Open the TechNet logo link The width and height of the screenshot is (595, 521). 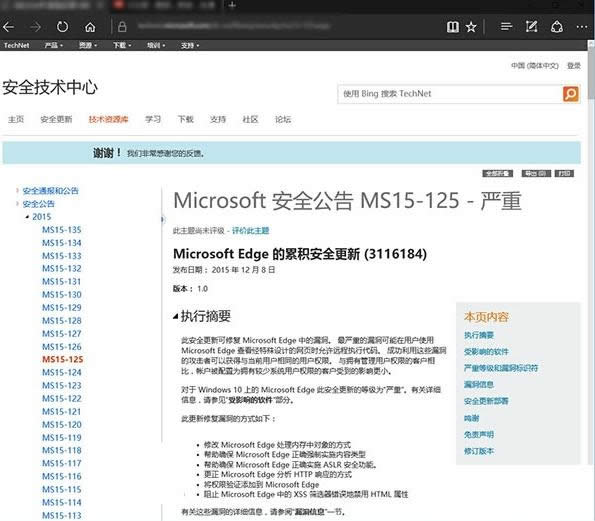click(16, 45)
